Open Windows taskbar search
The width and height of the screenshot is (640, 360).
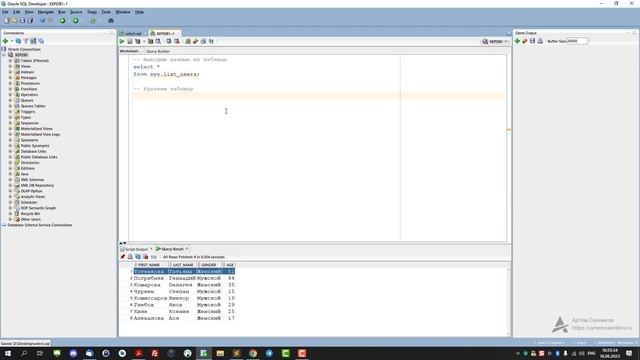(24, 353)
